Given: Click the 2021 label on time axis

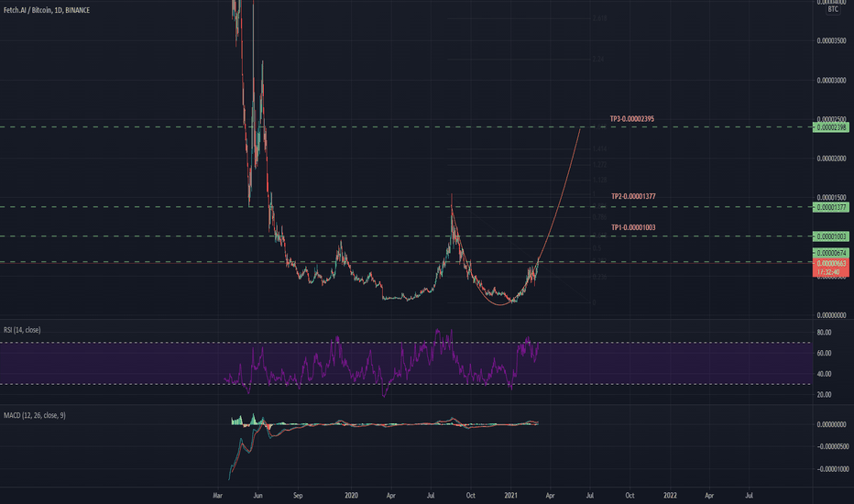Looking at the screenshot, I should (x=511, y=495).
